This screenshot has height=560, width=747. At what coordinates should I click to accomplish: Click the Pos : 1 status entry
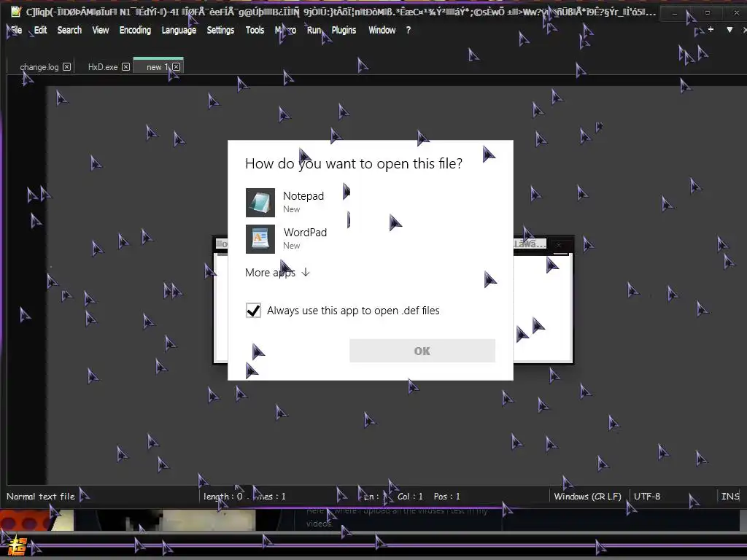447,496
